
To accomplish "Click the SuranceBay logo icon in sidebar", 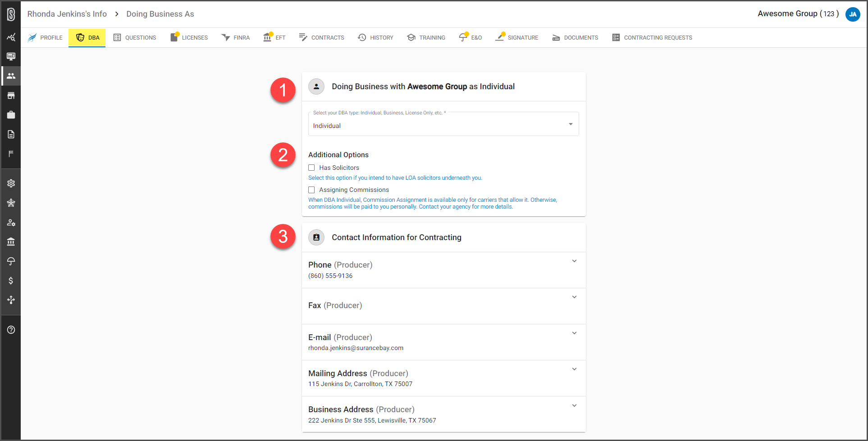I will tap(11, 14).
